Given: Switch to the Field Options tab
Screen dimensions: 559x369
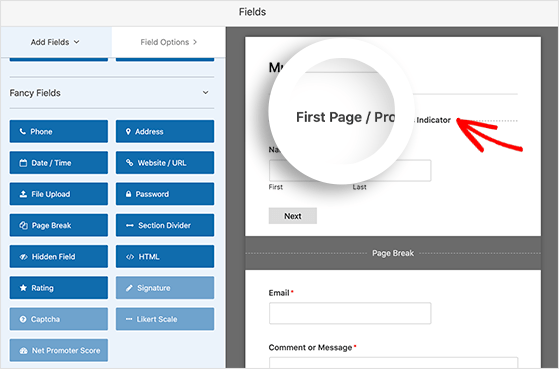Looking at the screenshot, I should click(x=168, y=42).
